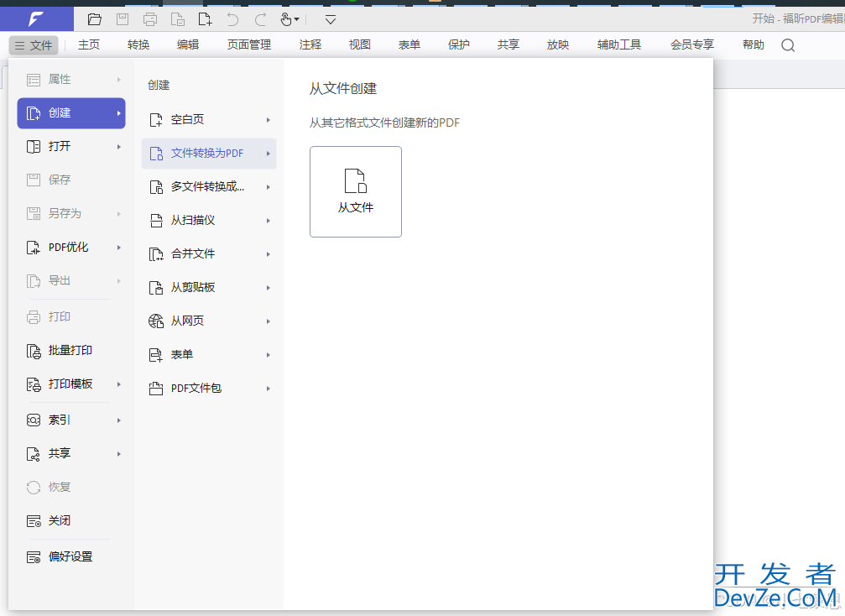Choose 空白页 in create submenu

209,120
